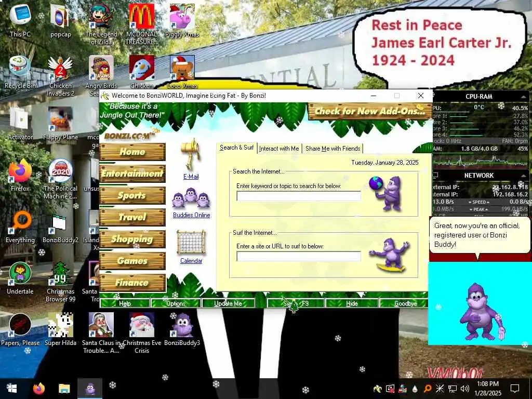Click the Help button in BonziWORLD

coord(125,303)
